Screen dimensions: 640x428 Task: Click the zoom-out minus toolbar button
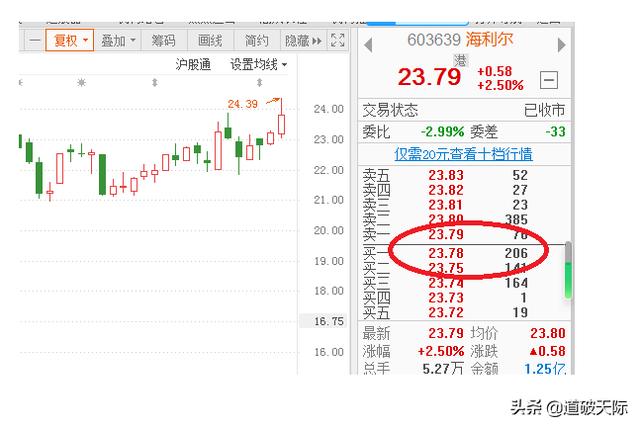35,40
